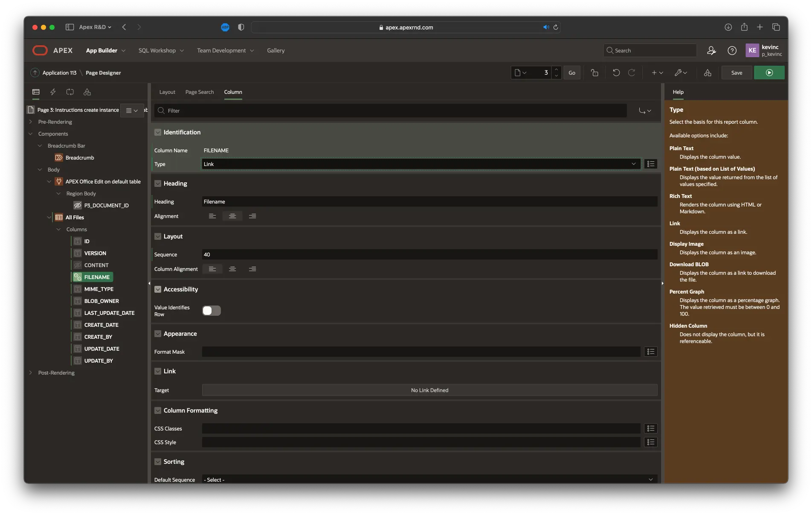This screenshot has width=812, height=515.
Task: Collapse the Components tree node
Action: (x=31, y=134)
